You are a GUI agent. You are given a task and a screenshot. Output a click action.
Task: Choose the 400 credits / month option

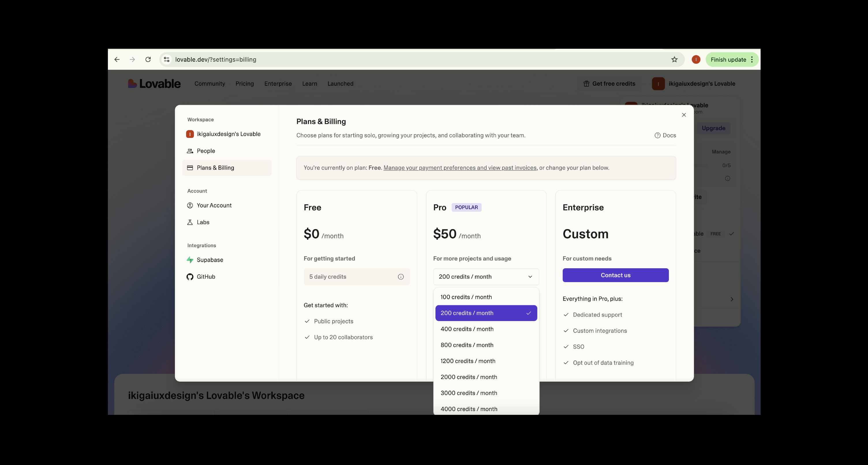coord(467,329)
